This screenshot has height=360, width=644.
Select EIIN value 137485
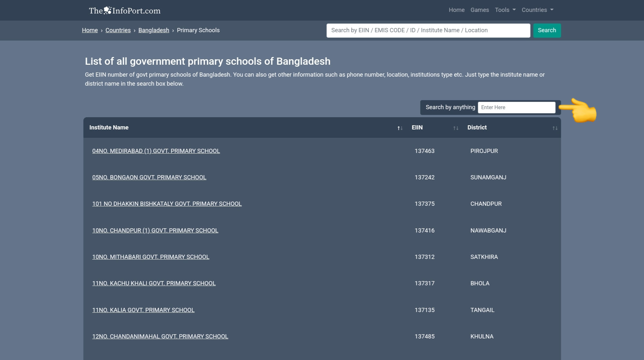424,336
